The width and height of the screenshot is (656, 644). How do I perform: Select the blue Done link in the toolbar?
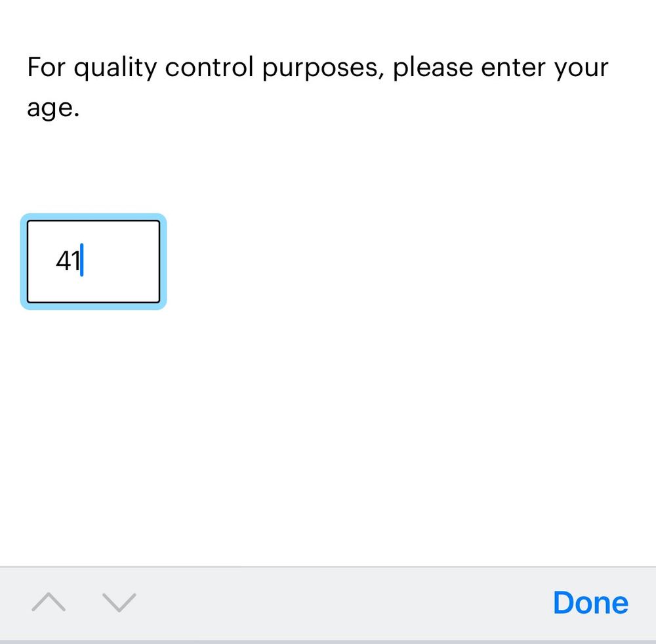pos(590,603)
